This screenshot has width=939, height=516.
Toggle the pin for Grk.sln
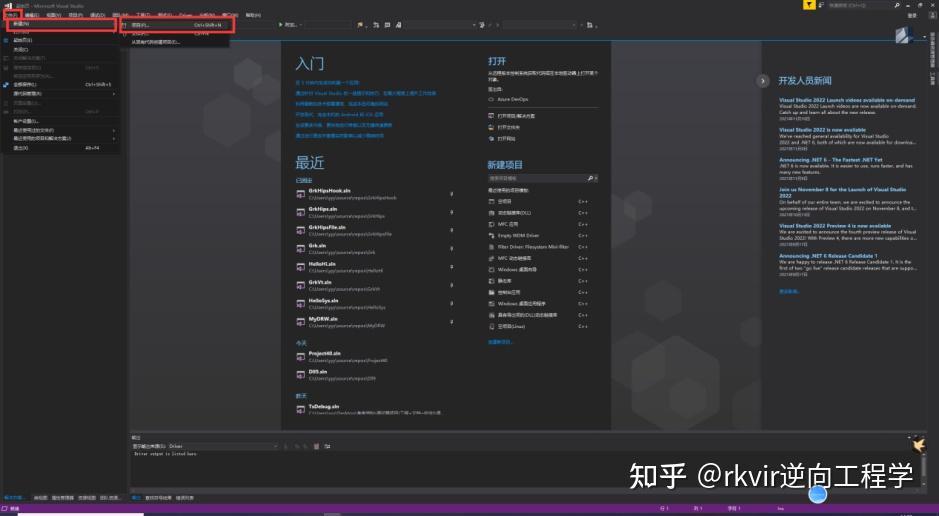[452, 248]
